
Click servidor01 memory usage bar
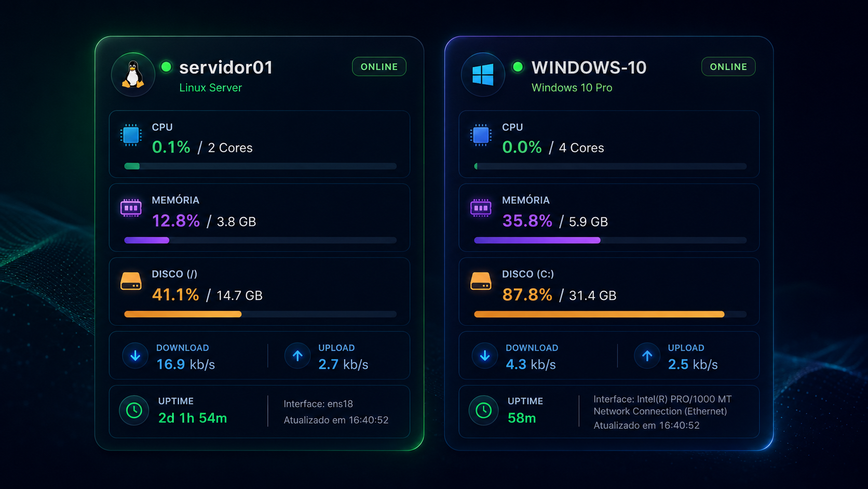(261, 240)
